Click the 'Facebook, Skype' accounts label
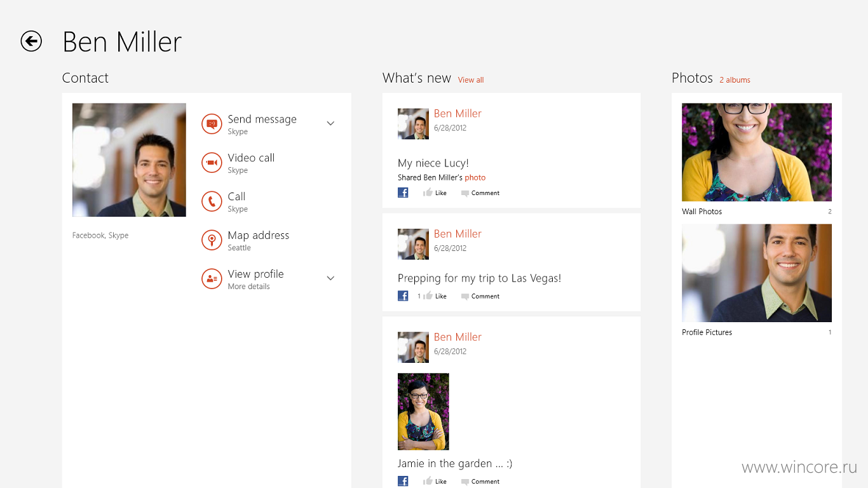 (100, 235)
